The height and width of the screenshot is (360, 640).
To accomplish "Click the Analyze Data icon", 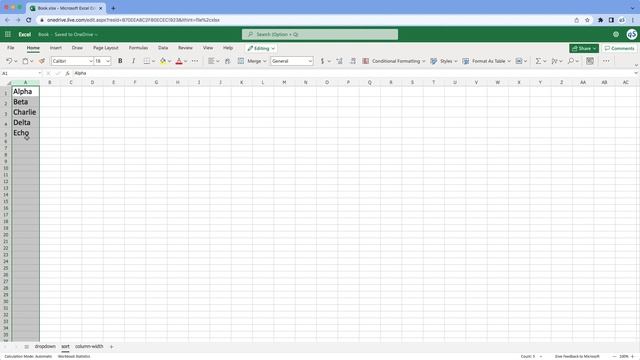I will (x=590, y=61).
